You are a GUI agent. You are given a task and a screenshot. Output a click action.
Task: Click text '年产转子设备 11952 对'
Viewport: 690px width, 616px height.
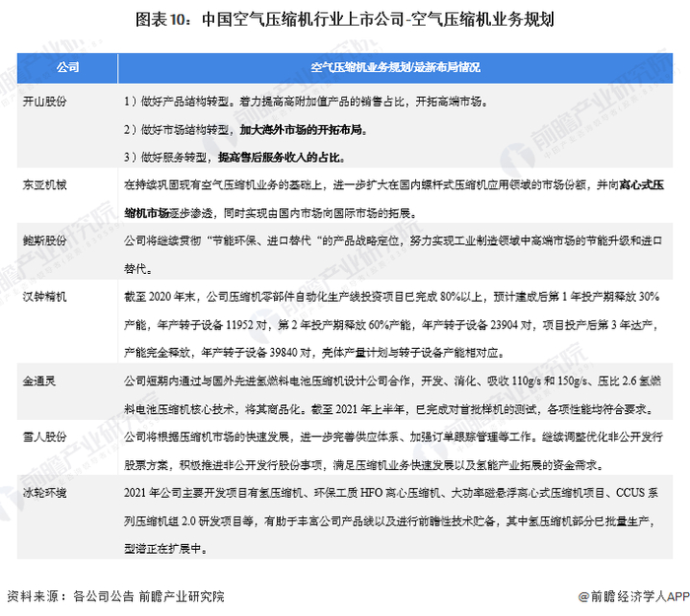coord(212,325)
